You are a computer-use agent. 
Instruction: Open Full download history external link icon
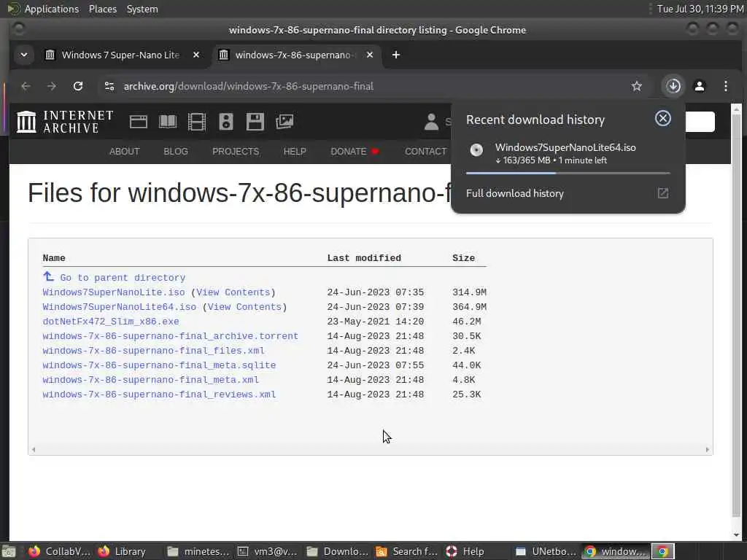point(662,193)
